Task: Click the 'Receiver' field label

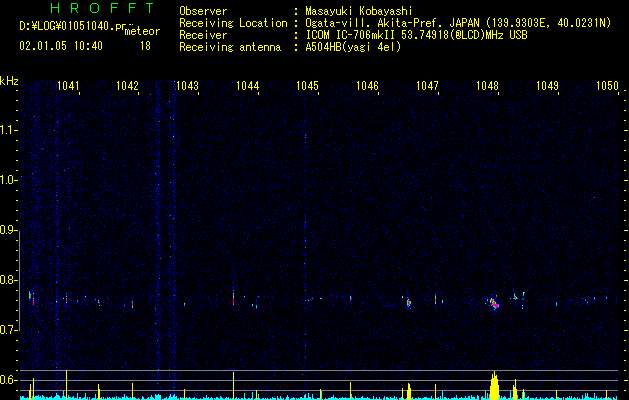Action: [x=203, y=35]
